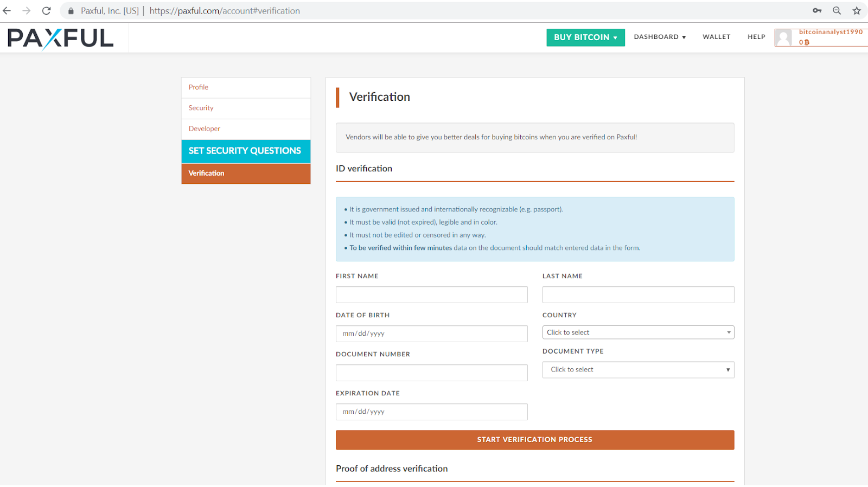Viewport: 868px width, 487px height.
Task: Open the Buy Bitcoin dropdown
Action: (x=585, y=37)
